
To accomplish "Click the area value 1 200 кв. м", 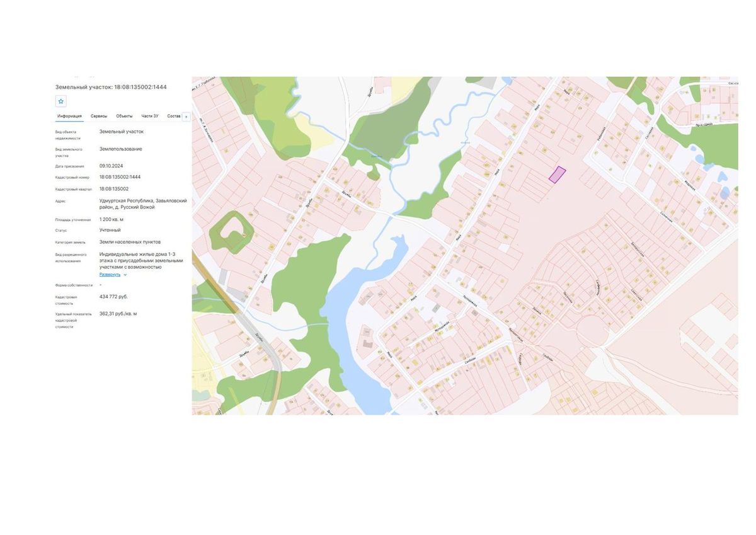I will coord(112,219).
